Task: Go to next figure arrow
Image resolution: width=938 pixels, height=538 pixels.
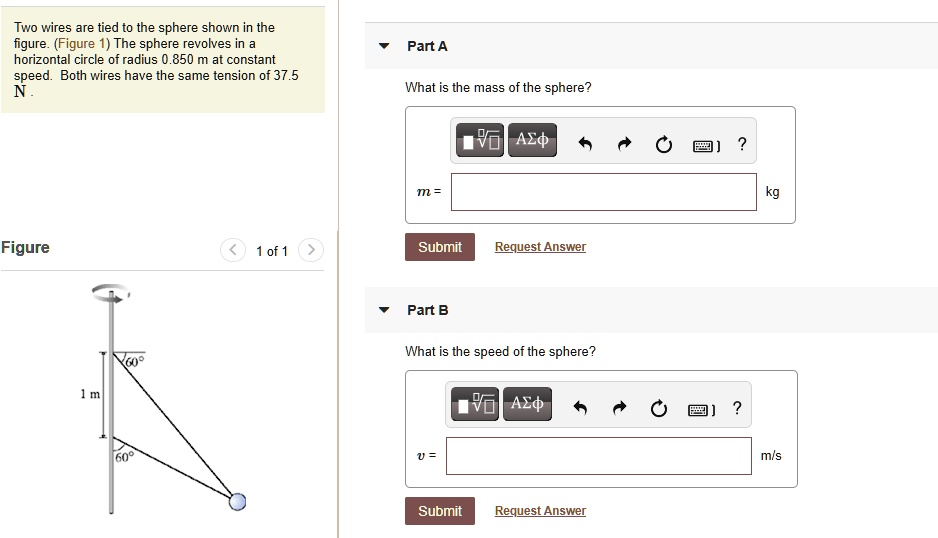Action: point(311,250)
